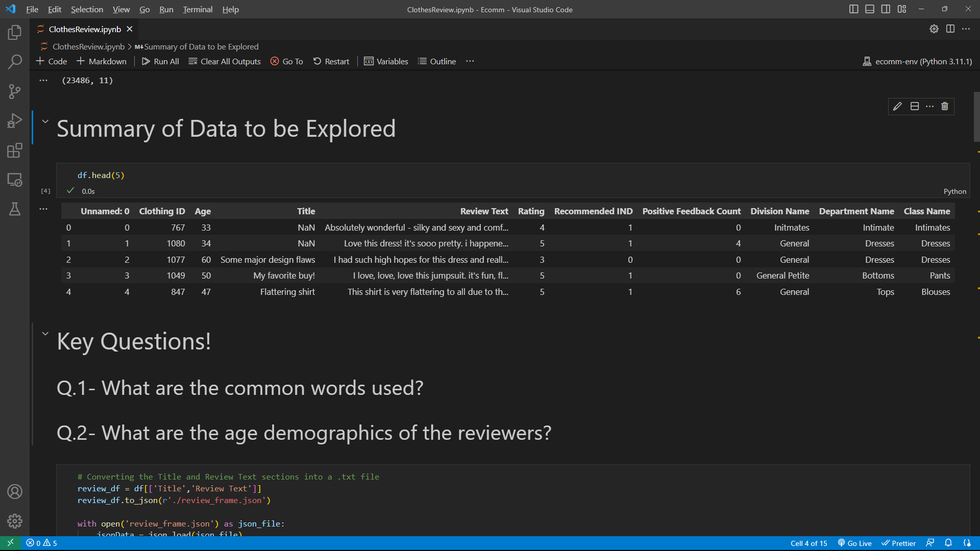The width and height of the screenshot is (980, 551).
Task: Toggle the bottom panel layout button
Action: click(870, 9)
